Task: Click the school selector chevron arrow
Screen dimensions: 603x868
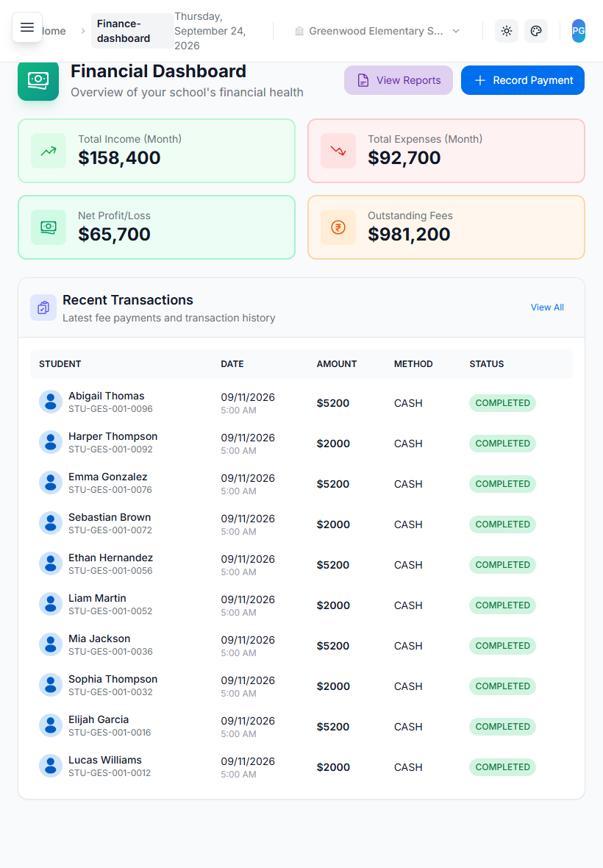Action: click(x=456, y=31)
